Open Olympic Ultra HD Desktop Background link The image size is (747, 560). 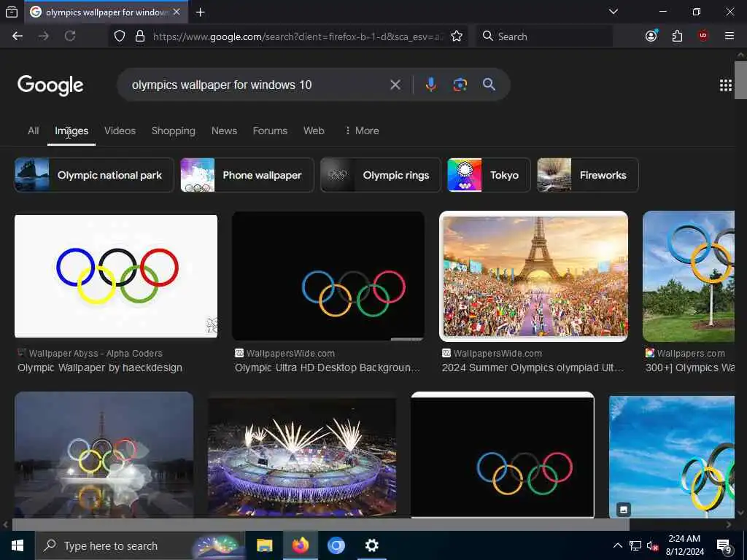pyautogui.click(x=328, y=367)
